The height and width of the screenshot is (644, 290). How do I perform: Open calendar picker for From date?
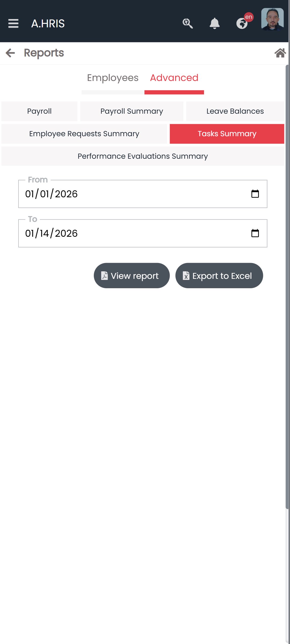(x=255, y=194)
